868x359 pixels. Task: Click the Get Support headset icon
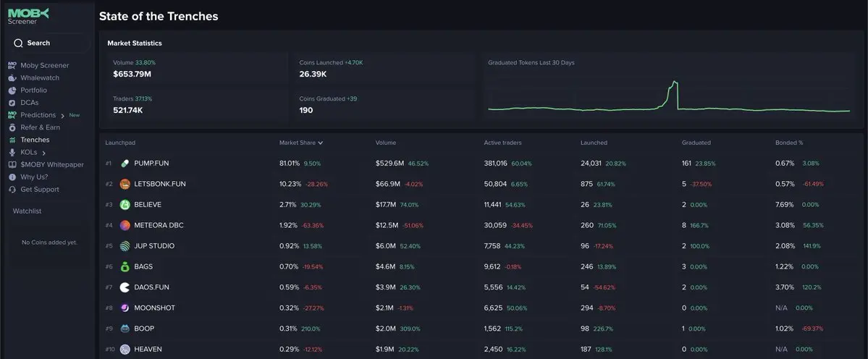[12, 190]
